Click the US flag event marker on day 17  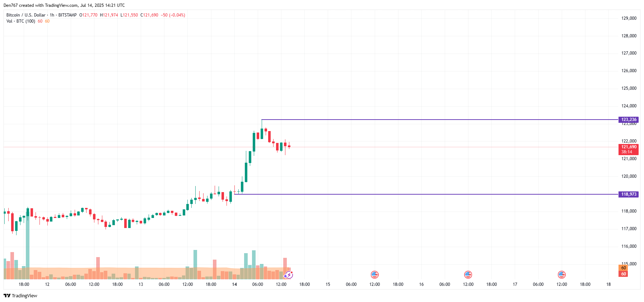pos(562,275)
